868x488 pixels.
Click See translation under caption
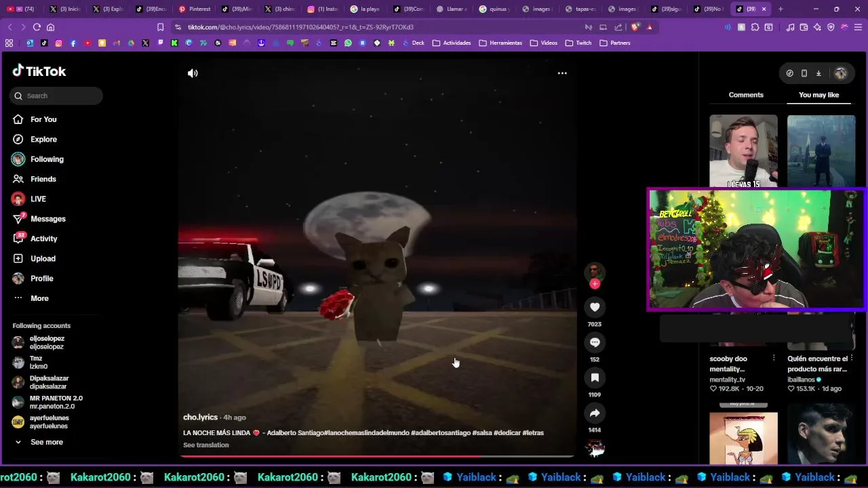pos(206,445)
